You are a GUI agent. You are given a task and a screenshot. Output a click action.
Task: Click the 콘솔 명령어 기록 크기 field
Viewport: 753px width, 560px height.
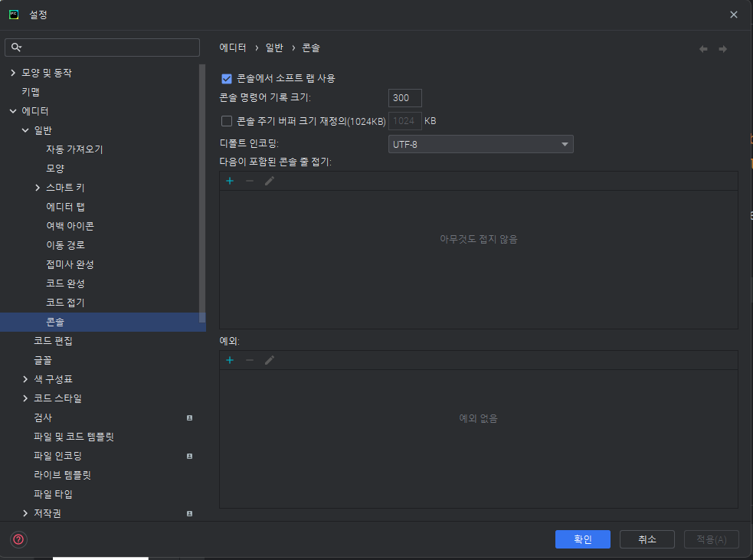[x=404, y=98]
